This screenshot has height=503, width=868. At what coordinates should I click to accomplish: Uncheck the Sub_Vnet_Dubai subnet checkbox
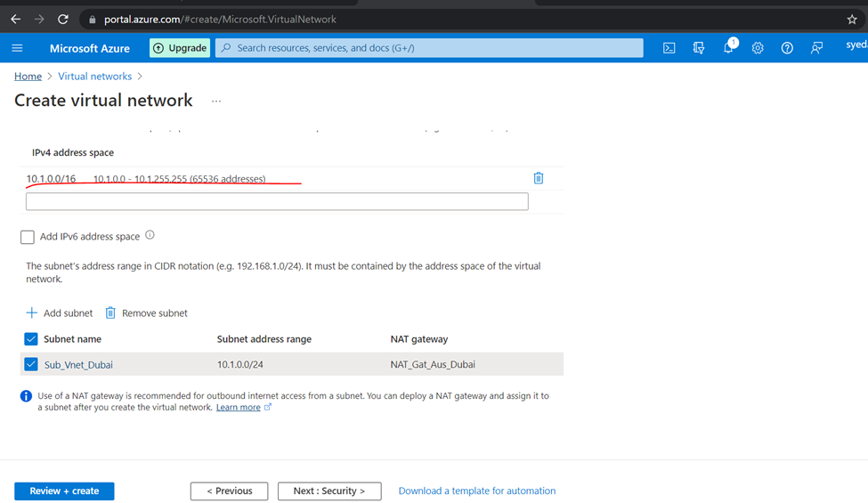[x=31, y=364]
